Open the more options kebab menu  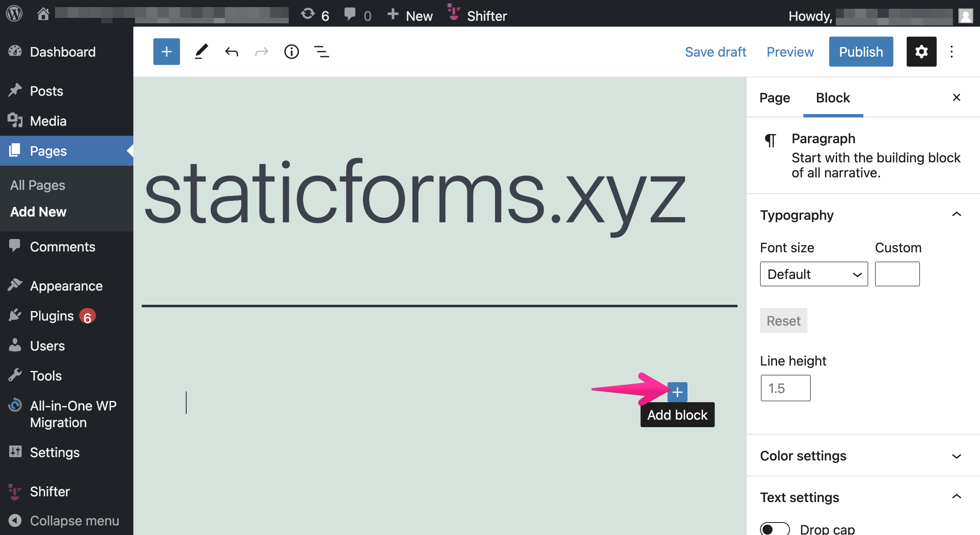pos(952,52)
